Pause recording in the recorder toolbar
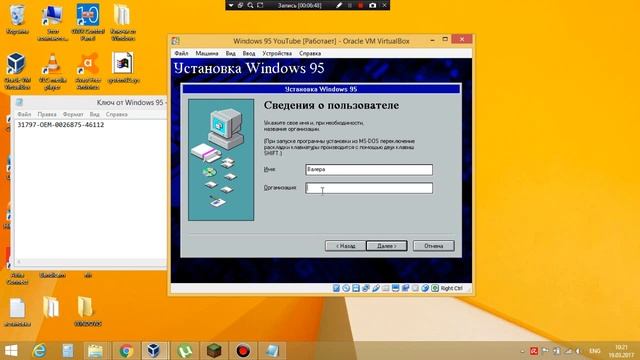Viewport: 640px width, 360px height. (350, 5)
